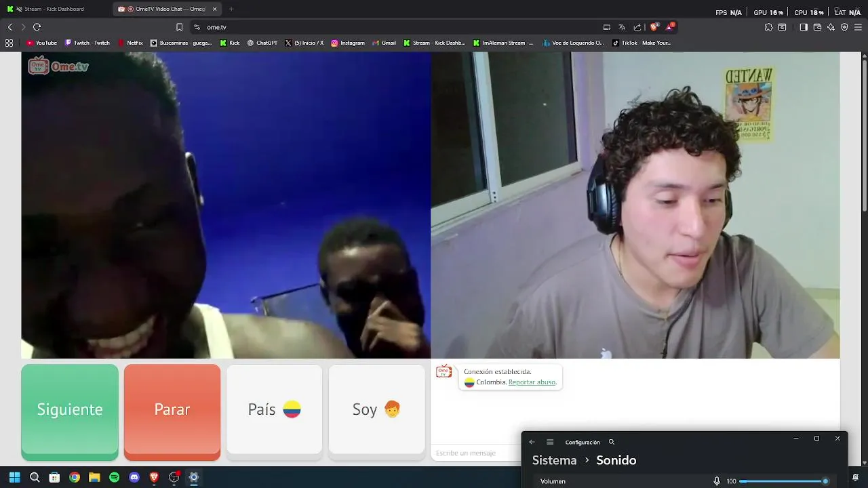Click the Reportar abuso link

pyautogui.click(x=532, y=382)
